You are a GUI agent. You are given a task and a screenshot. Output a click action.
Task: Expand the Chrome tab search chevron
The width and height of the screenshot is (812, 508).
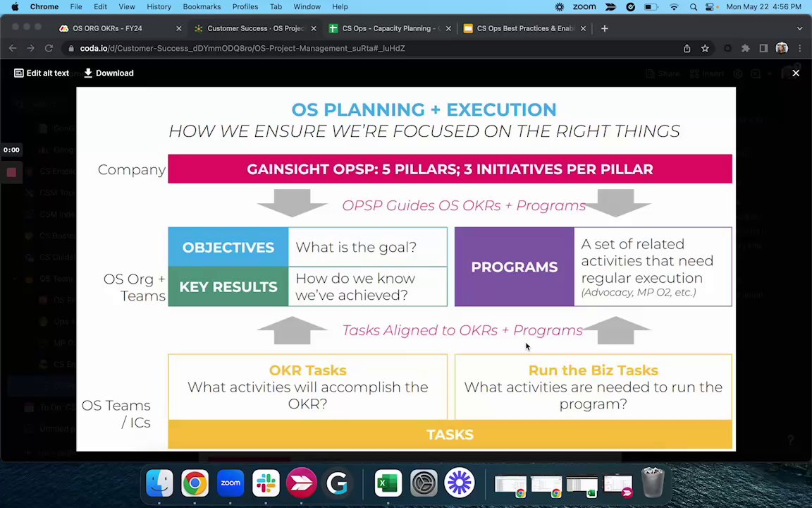[x=799, y=28]
